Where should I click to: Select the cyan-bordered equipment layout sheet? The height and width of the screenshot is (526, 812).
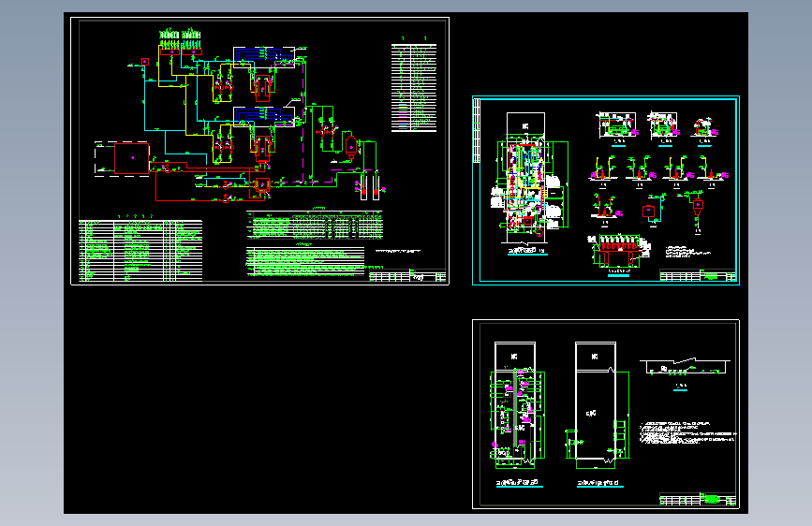pos(606,191)
